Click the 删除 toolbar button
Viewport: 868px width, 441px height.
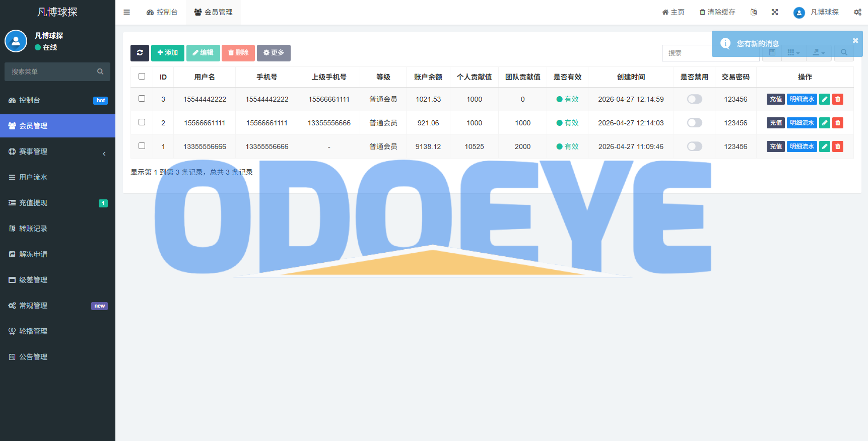point(238,53)
